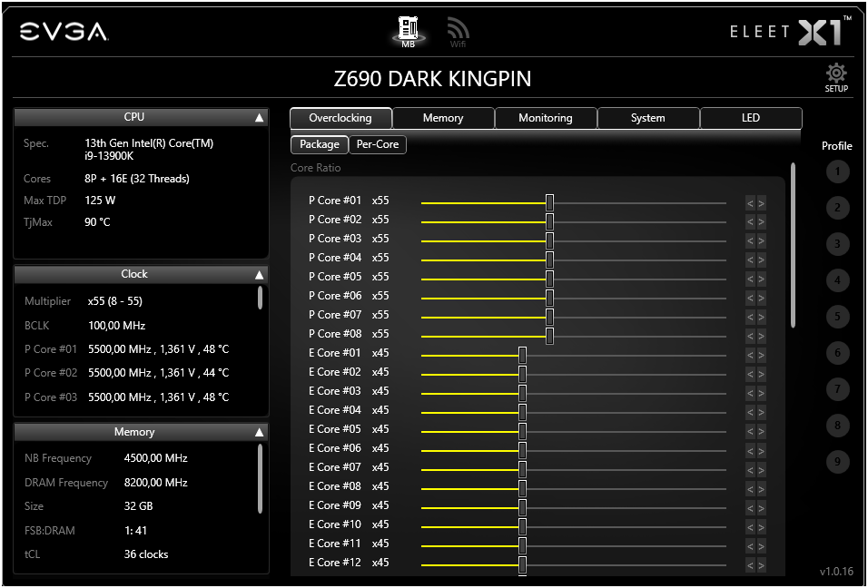This screenshot has height=588, width=868.
Task: Increase E Core #12 ratio with right arrow
Action: coord(761,564)
